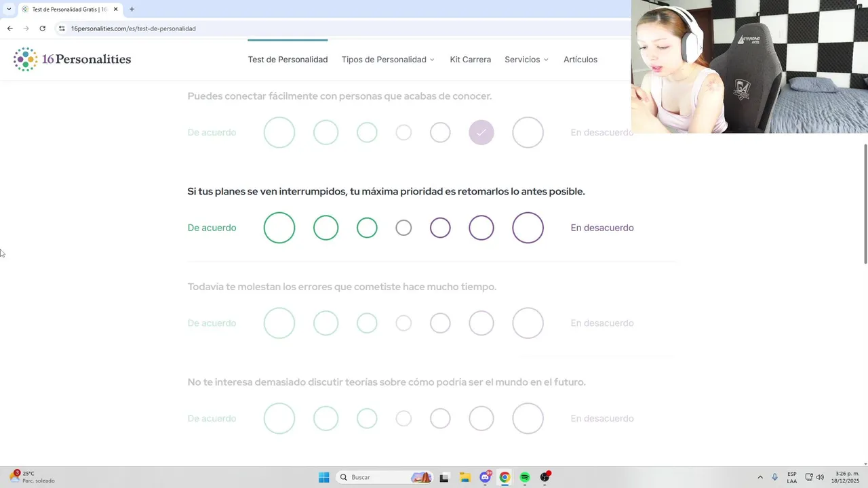Viewport: 868px width, 488px height.
Task: Go back to the previous page
Action: [x=9, y=28]
